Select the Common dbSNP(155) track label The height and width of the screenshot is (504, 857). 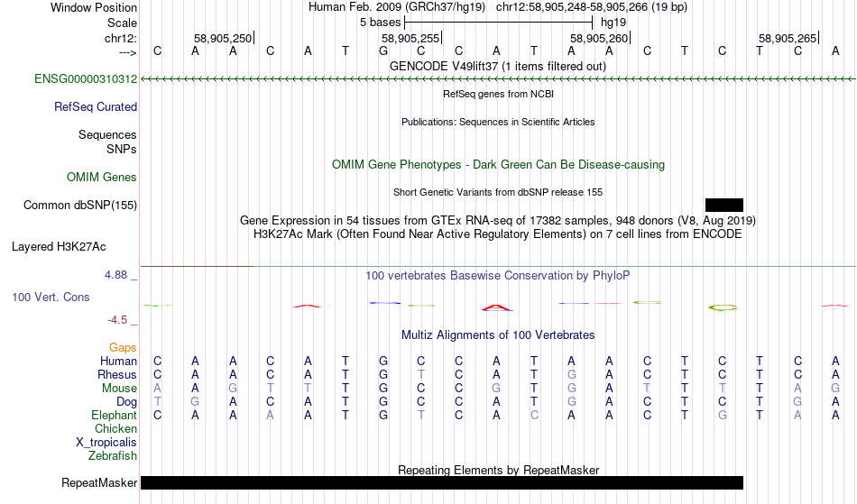click(80, 206)
